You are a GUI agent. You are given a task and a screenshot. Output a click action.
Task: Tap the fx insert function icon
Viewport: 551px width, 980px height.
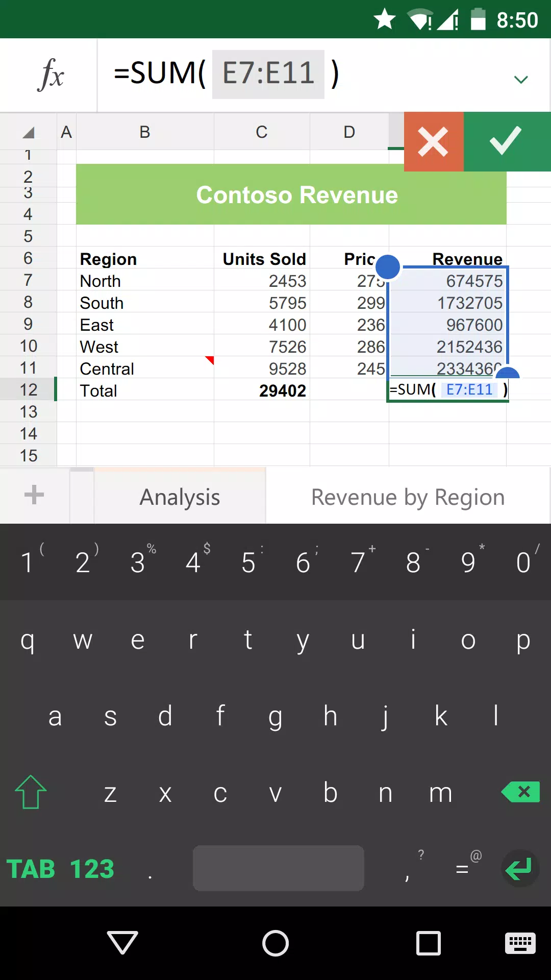pyautogui.click(x=50, y=75)
